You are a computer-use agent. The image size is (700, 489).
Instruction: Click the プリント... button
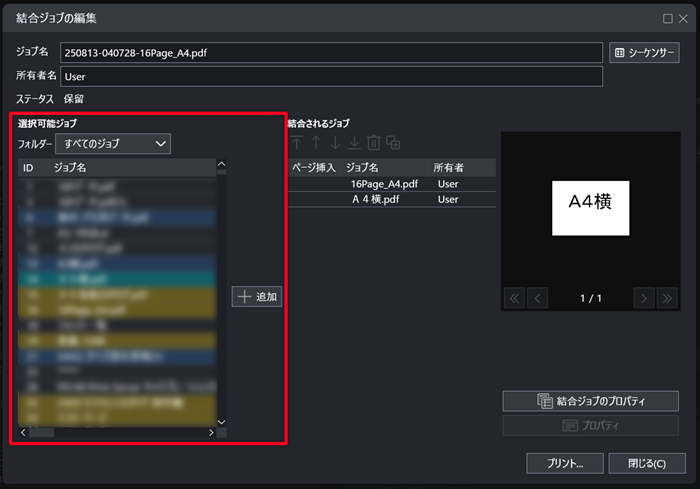pos(565,464)
